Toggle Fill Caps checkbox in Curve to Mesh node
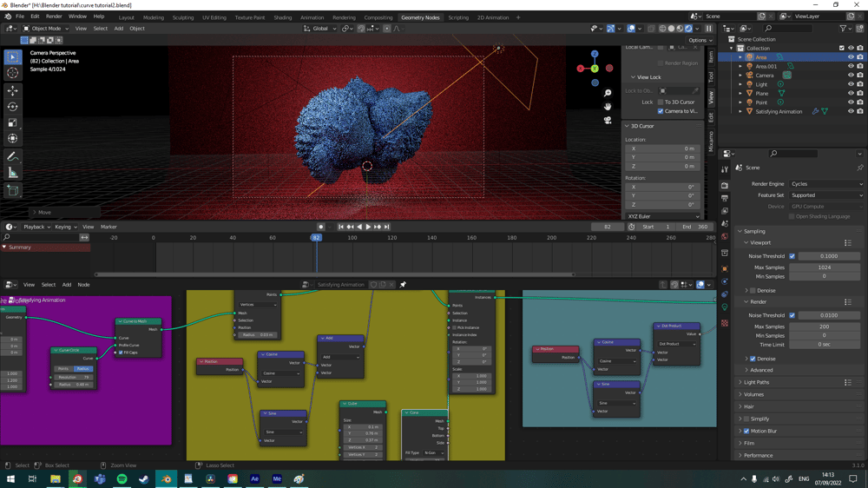868x488 pixels. tap(121, 353)
